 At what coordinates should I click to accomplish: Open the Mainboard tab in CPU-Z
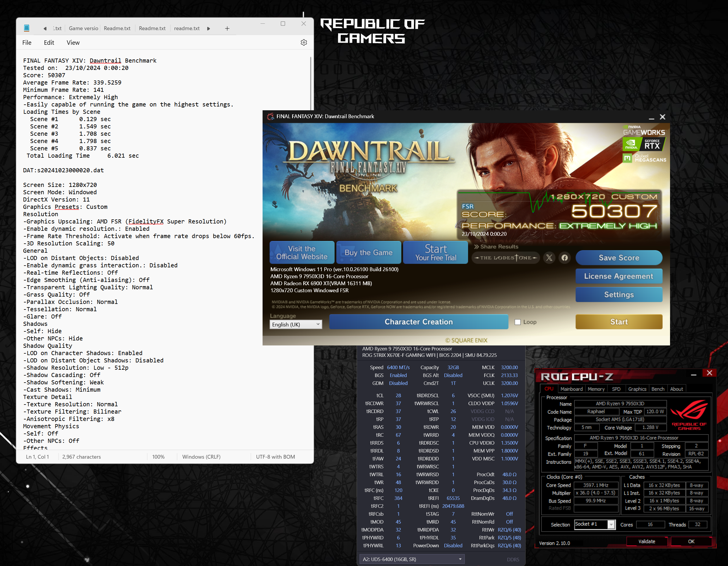571,389
